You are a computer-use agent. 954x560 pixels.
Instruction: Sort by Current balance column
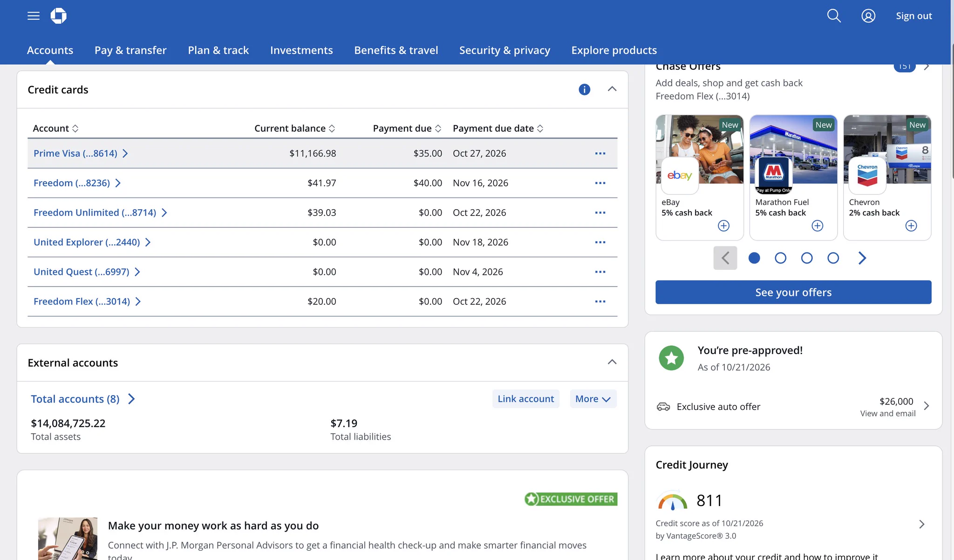coord(294,128)
